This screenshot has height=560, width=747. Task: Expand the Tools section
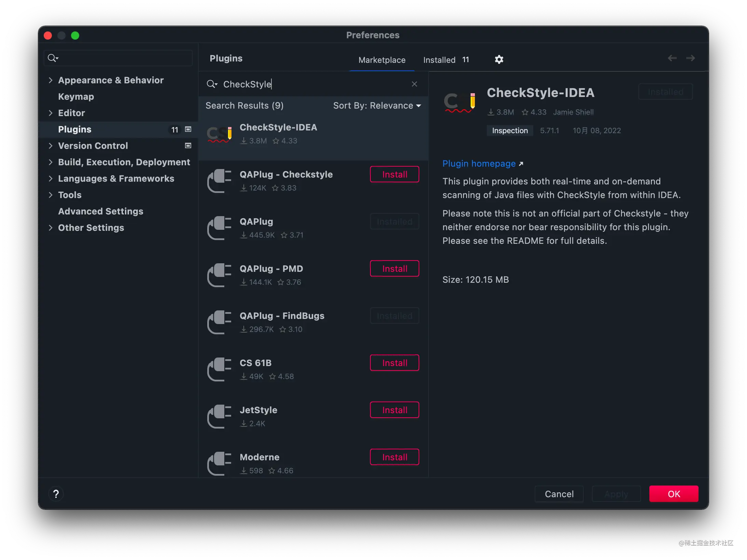point(51,195)
